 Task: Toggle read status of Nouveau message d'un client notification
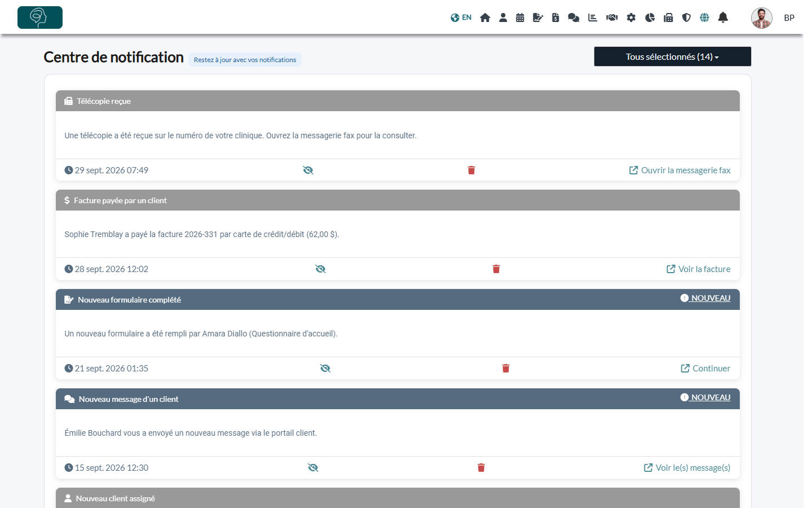(x=313, y=467)
